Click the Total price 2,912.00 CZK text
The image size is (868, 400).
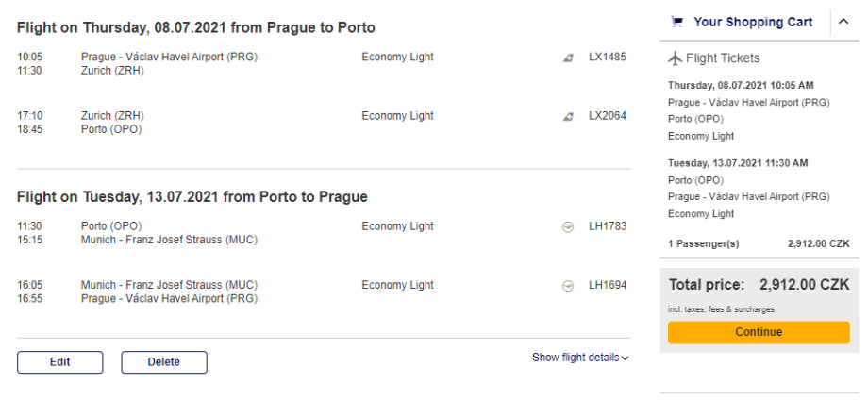click(759, 285)
